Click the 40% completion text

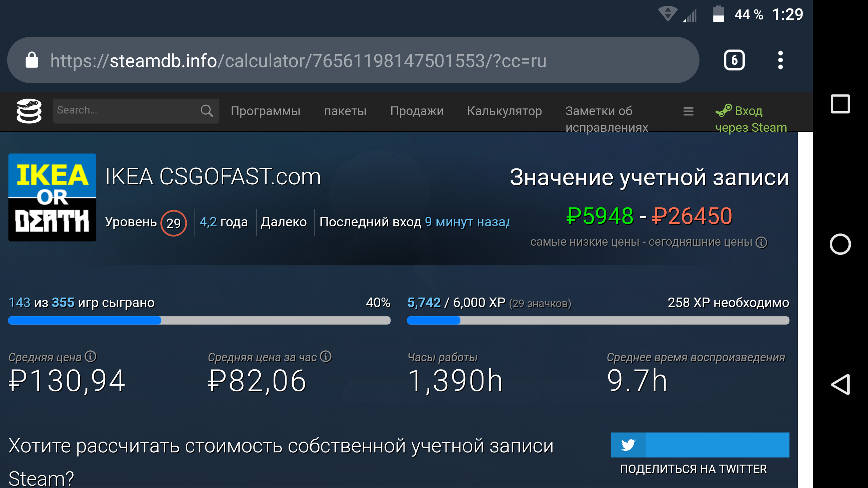pyautogui.click(x=378, y=303)
